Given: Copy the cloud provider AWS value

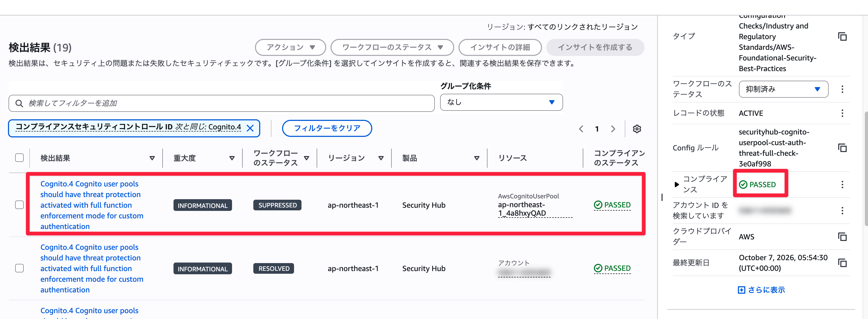Looking at the screenshot, I should click(x=842, y=237).
